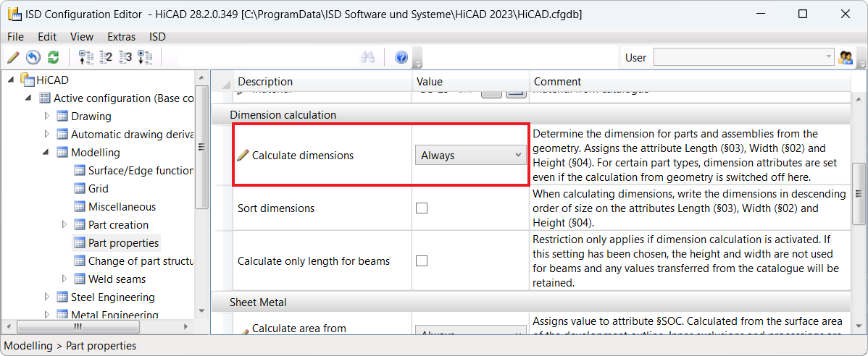The height and width of the screenshot is (356, 868).
Task: Click the green refresh toolbar icon
Action: pyautogui.click(x=53, y=57)
